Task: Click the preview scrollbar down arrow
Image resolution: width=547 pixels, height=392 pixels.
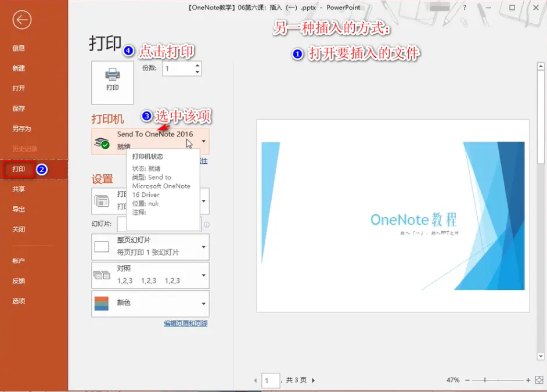Action: click(541, 357)
